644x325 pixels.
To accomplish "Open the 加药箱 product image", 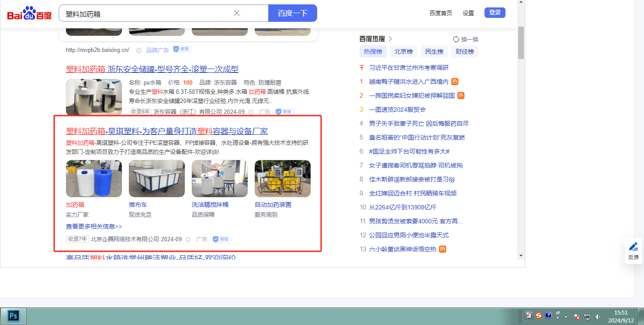I will (94, 179).
